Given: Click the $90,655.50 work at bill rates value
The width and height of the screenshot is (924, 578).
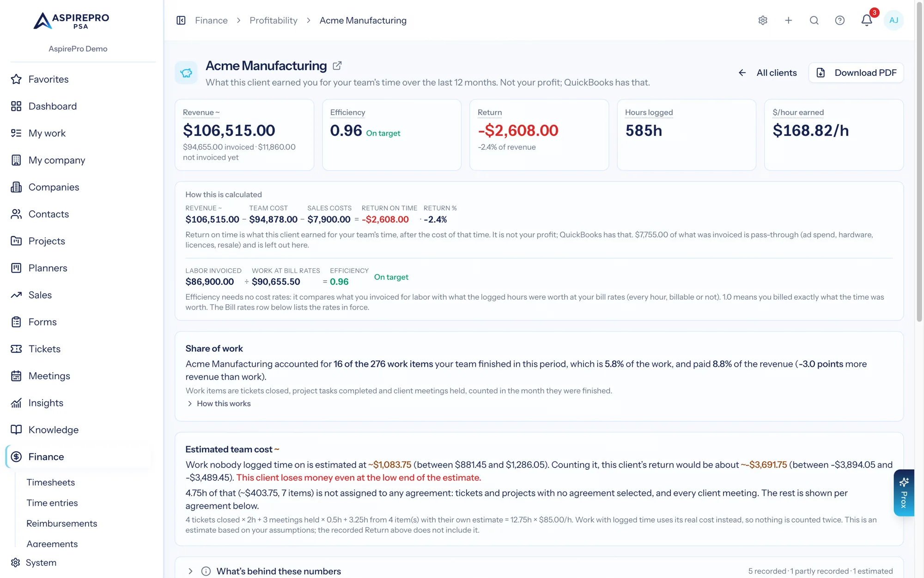Looking at the screenshot, I should click(x=276, y=282).
